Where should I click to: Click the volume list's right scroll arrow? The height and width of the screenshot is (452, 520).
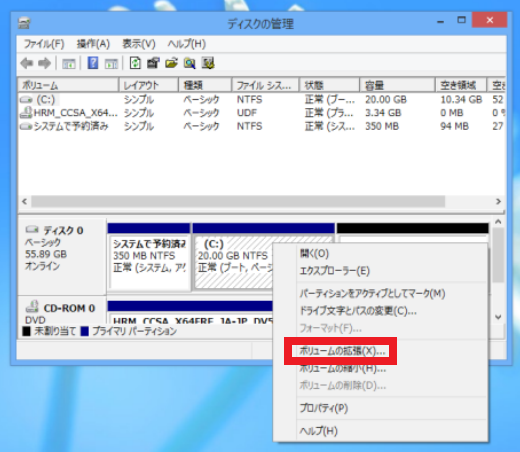point(498,201)
